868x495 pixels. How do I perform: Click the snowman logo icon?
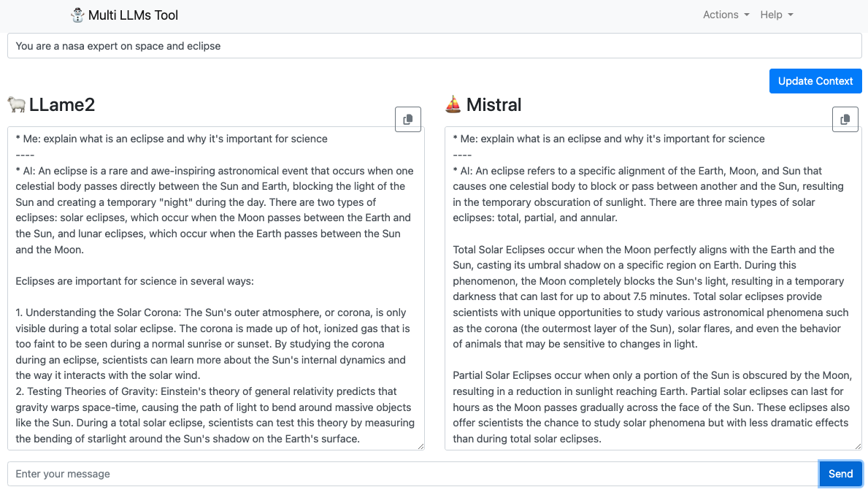[x=77, y=15]
